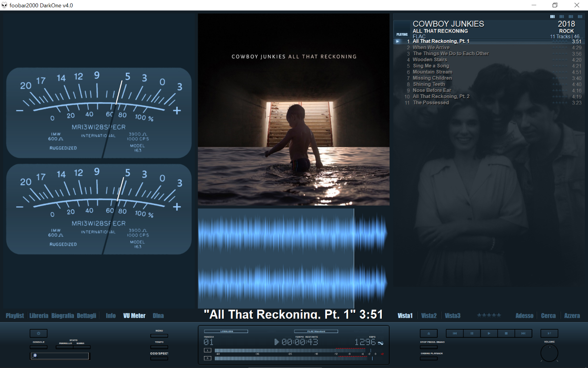
Task: Open the Info tab
Action: pos(111,316)
